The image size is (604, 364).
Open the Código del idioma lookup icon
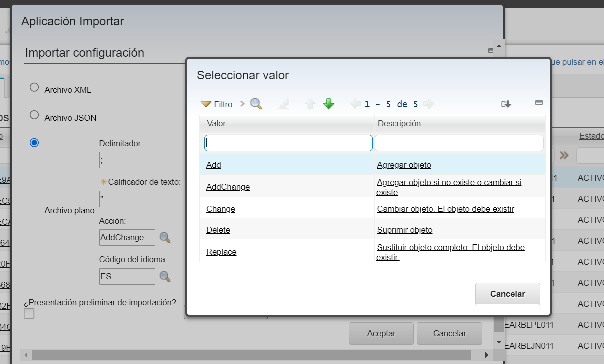pos(165,276)
